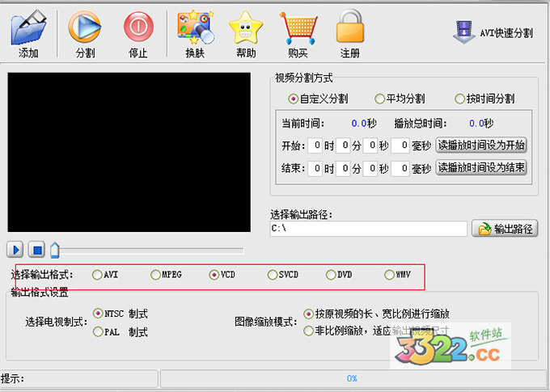The height and width of the screenshot is (392, 550).
Task: Click the 输出路径 browse button
Action: pyautogui.click(x=505, y=229)
